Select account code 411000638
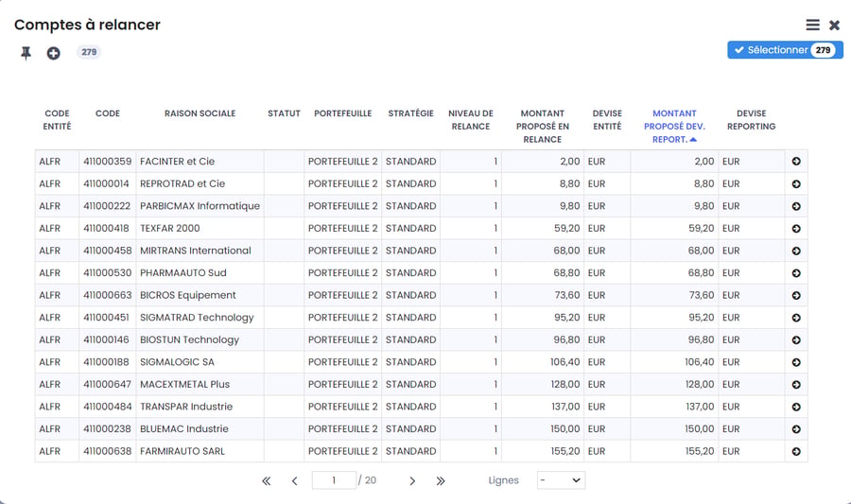The width and height of the screenshot is (851, 504). (x=108, y=451)
